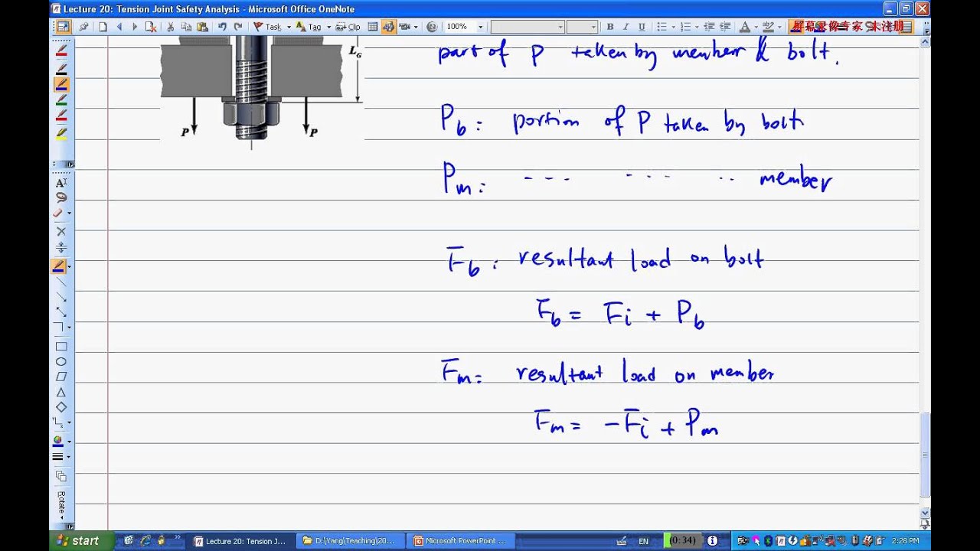The width and height of the screenshot is (980, 551).
Task: Increase the indent
Action: coord(726,27)
